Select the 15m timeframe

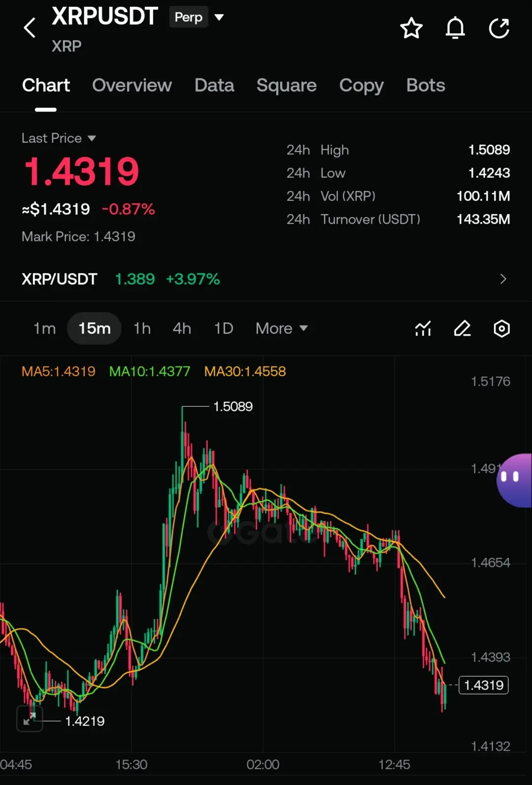click(x=95, y=328)
